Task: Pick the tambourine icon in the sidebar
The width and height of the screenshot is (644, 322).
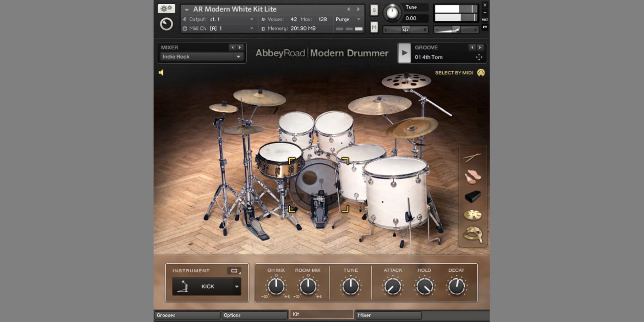Action: tap(472, 234)
